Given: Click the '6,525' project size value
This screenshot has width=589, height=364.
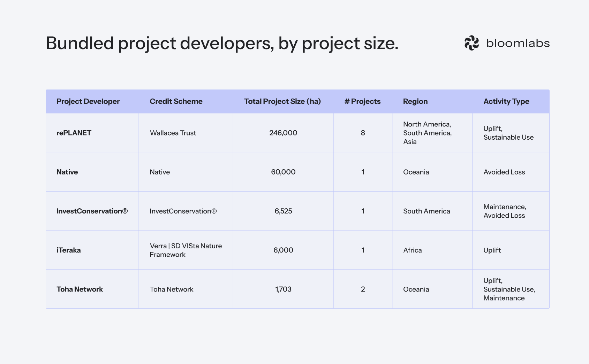Looking at the screenshot, I should point(283,211).
